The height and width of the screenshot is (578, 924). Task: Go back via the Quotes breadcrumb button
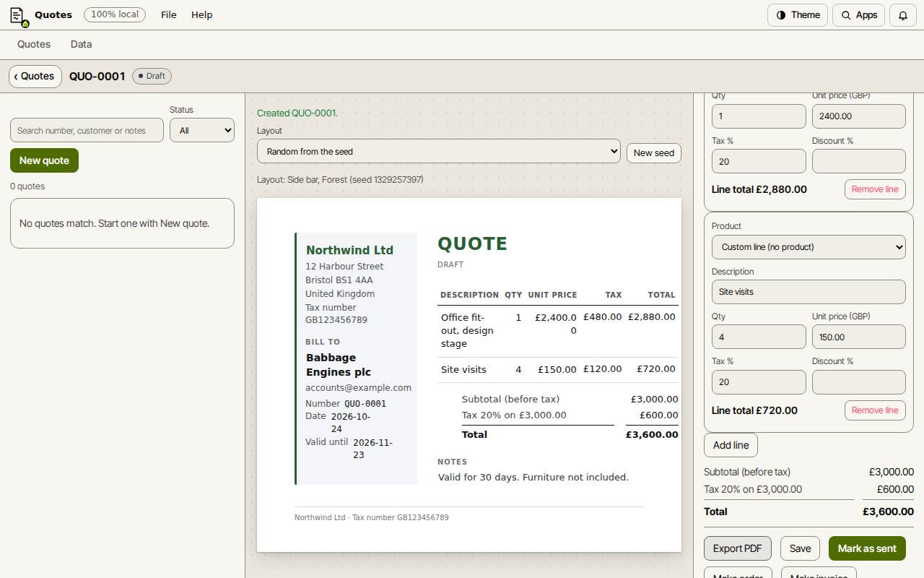35,76
